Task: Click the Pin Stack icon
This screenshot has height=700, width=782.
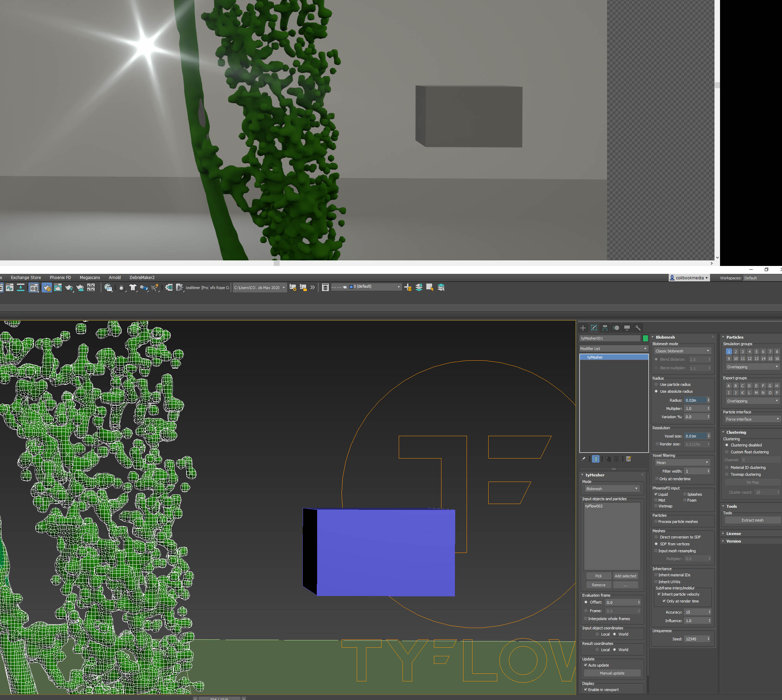Action: [584, 459]
